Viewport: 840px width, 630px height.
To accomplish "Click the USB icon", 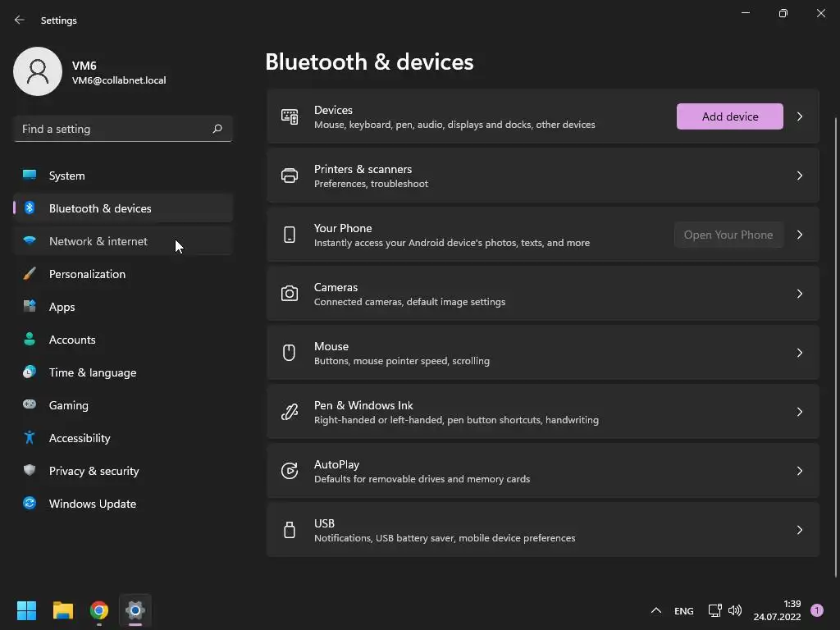I will [290, 530].
